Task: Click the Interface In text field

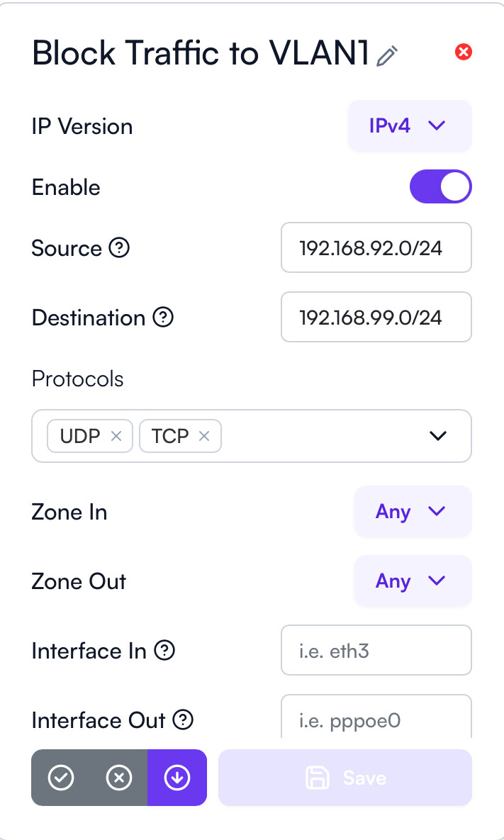Action: click(x=376, y=650)
